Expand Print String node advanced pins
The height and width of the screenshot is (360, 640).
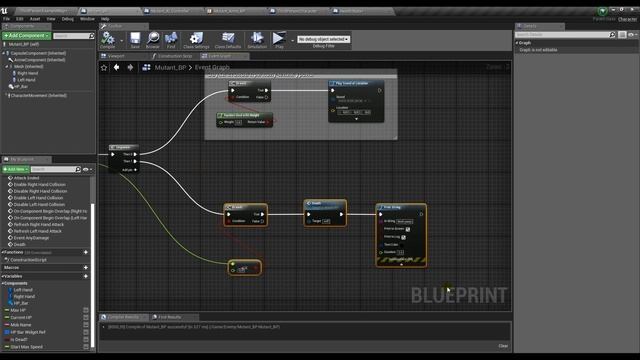tap(401, 264)
